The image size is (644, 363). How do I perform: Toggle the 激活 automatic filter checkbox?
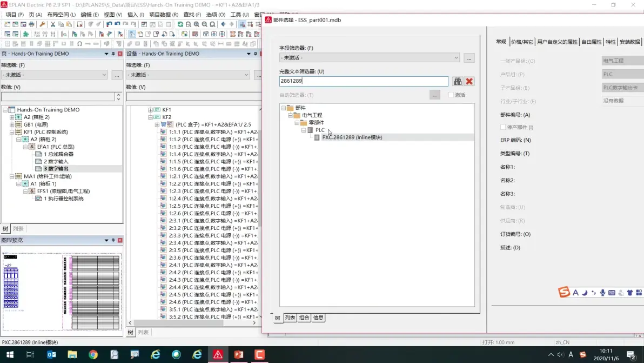[x=451, y=95]
